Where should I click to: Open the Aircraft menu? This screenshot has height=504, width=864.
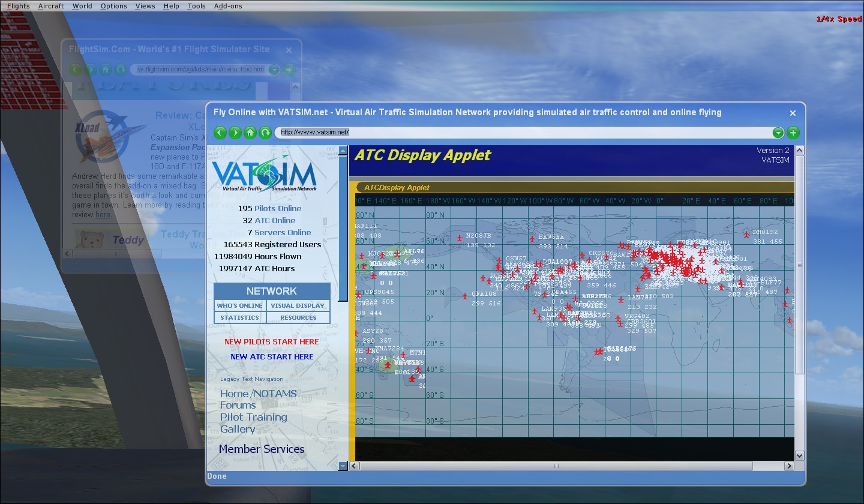point(51,6)
